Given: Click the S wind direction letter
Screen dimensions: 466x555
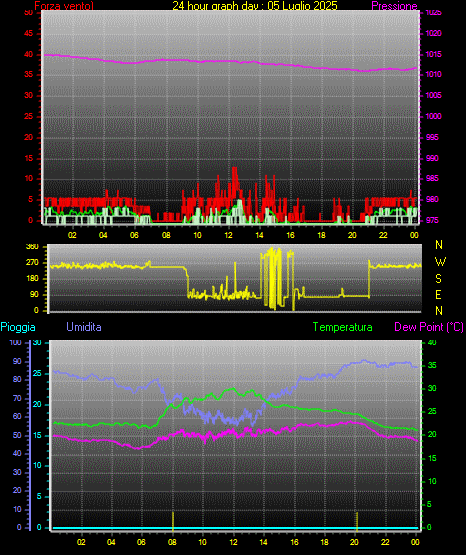Looking at the screenshot, I should coord(438,279).
